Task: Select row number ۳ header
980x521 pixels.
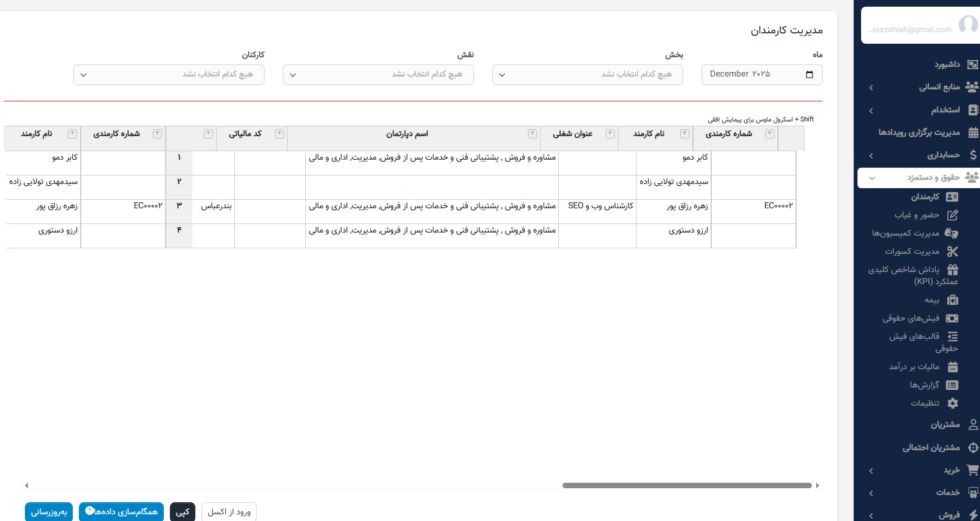Action: pyautogui.click(x=179, y=211)
